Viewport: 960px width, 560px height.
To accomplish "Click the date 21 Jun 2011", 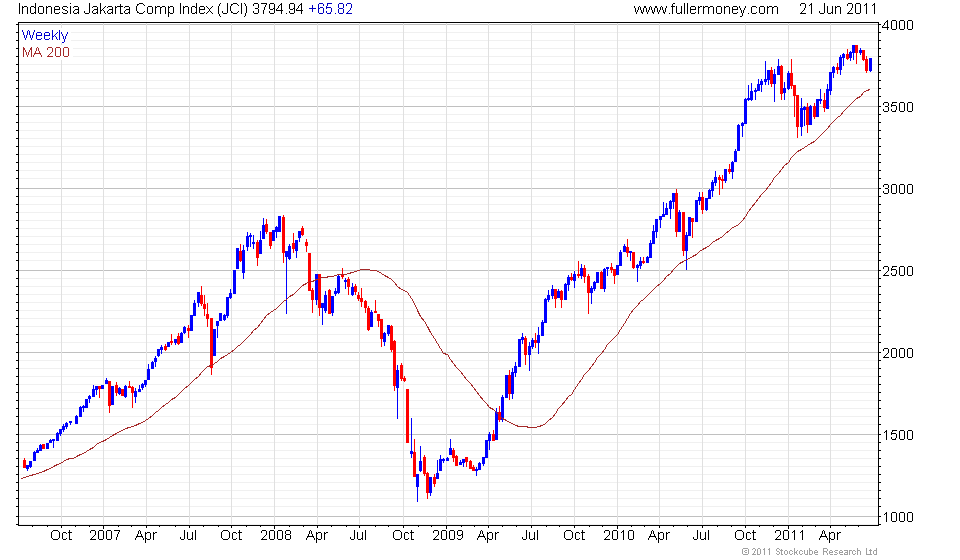I will tap(838, 9).
